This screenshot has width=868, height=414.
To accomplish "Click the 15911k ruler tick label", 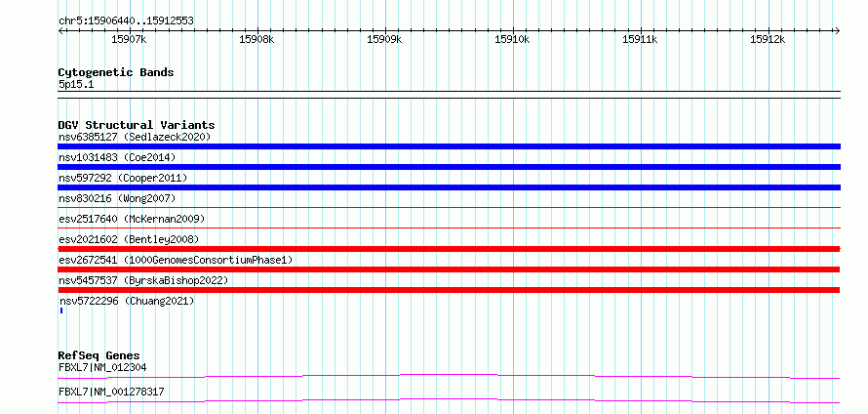I will point(640,39).
